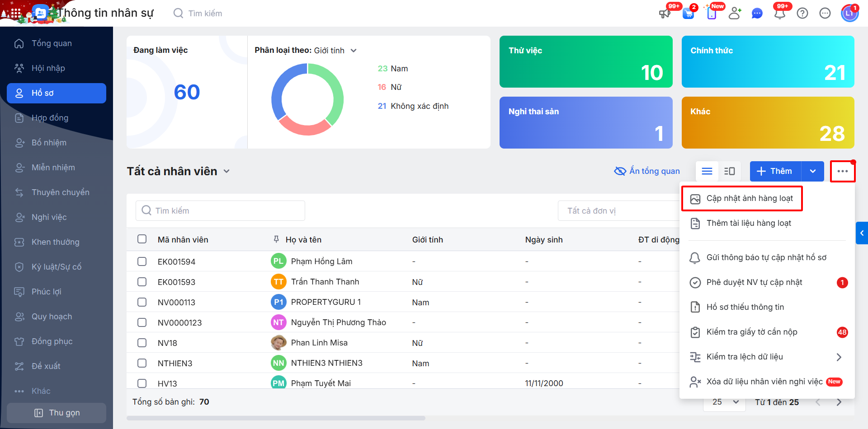
Task: Open the Giới tính classification dropdown
Action: click(354, 51)
